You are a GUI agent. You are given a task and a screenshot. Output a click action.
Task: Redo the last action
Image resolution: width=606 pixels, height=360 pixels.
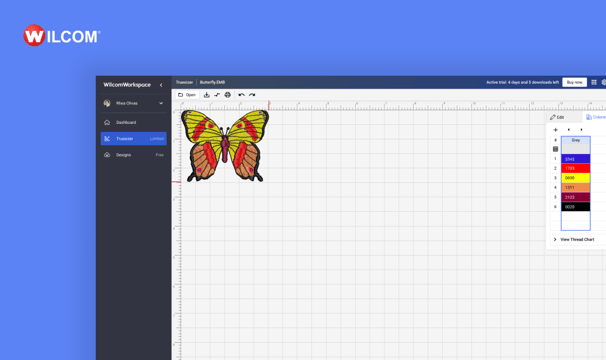point(252,95)
